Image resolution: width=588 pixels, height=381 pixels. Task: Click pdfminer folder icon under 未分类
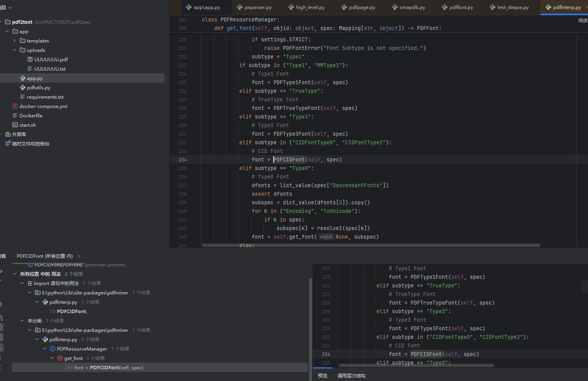[x=38, y=330]
